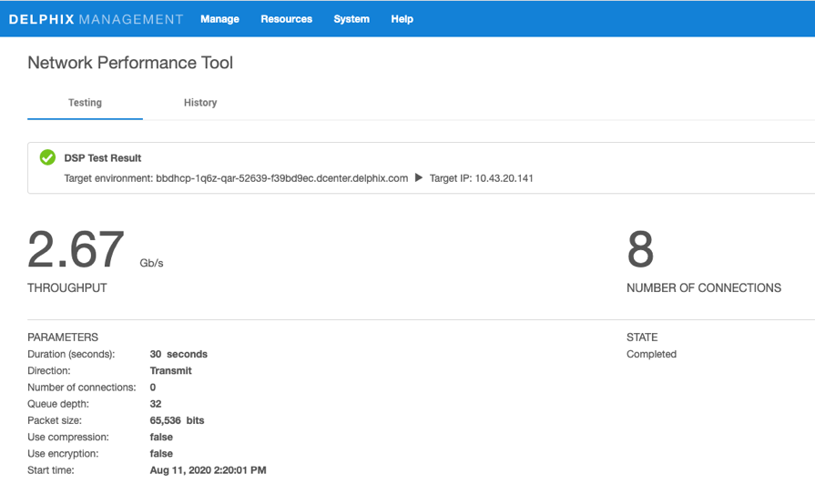
Task: Click the Direction value Transmit
Action: [170, 370]
